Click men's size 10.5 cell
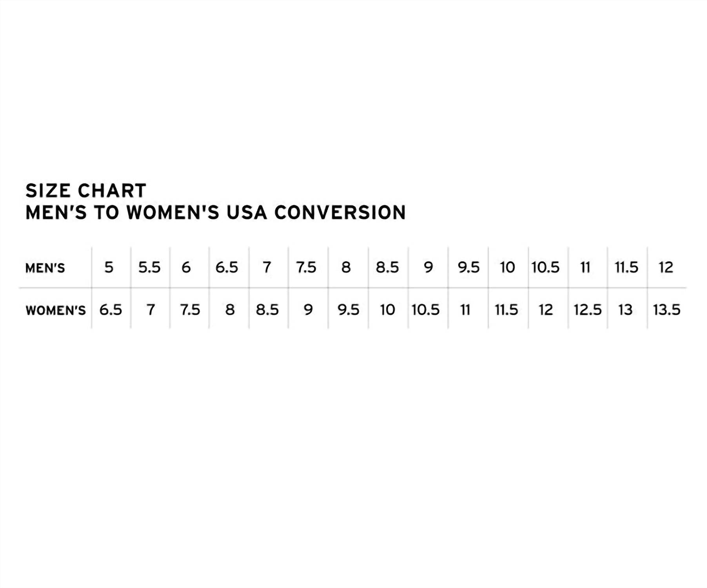Viewport: 707px width, 588px height. pos(545,268)
